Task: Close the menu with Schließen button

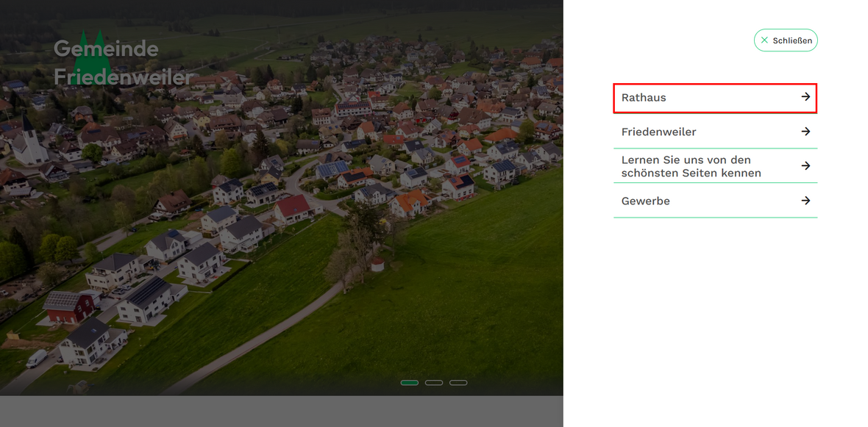Action: click(x=786, y=40)
